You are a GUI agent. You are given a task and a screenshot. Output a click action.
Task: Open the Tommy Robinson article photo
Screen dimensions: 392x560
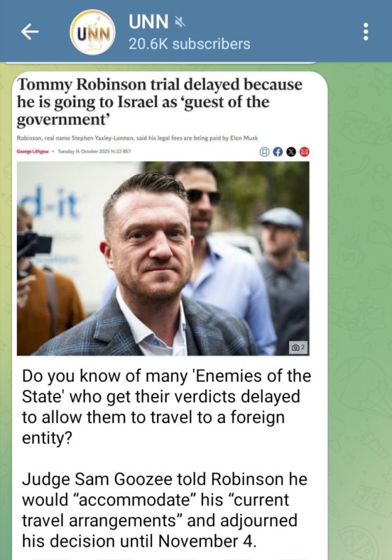(x=163, y=258)
